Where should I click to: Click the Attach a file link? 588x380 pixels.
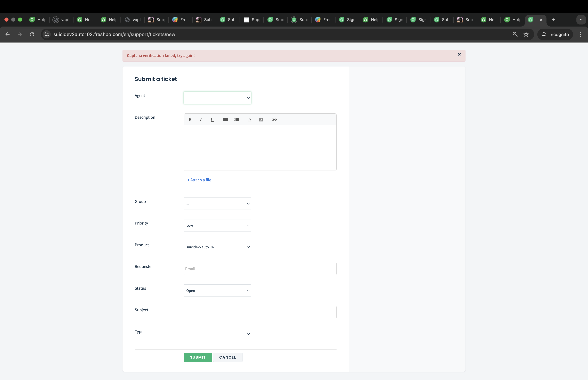coord(199,180)
